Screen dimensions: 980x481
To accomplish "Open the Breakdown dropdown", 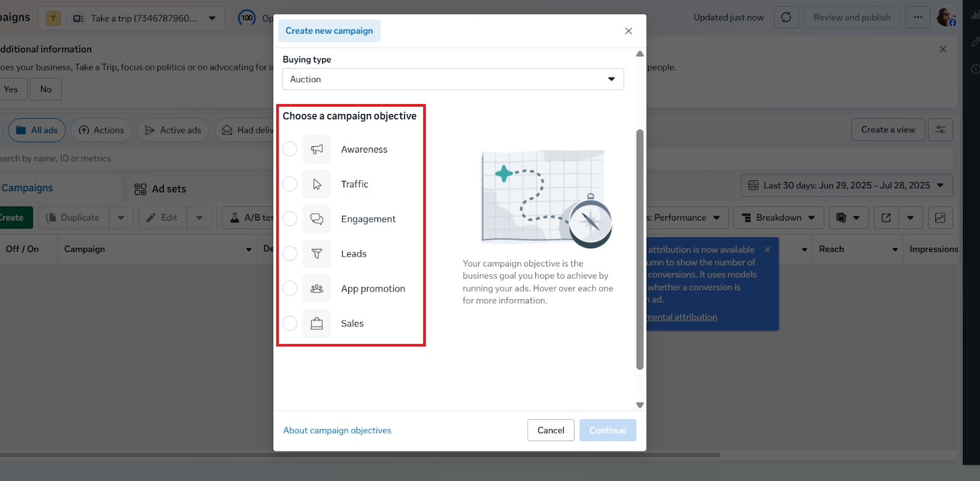I will [778, 218].
